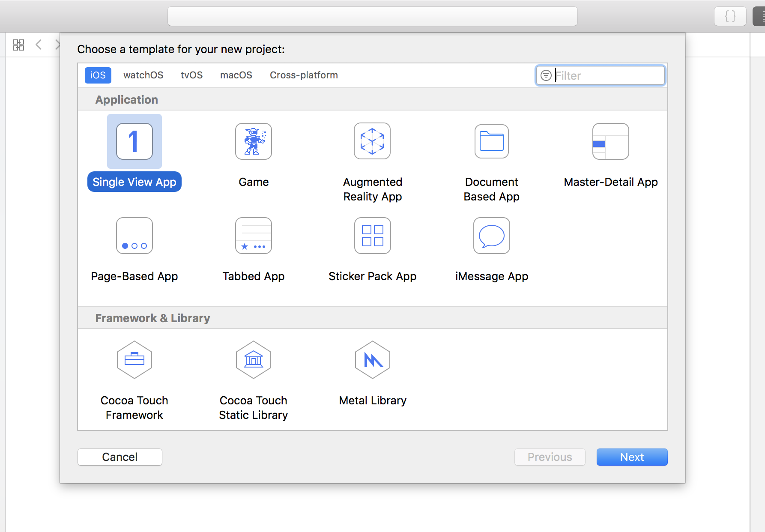Switch to the watchOS platform tab
The width and height of the screenshot is (765, 532).
tap(143, 75)
